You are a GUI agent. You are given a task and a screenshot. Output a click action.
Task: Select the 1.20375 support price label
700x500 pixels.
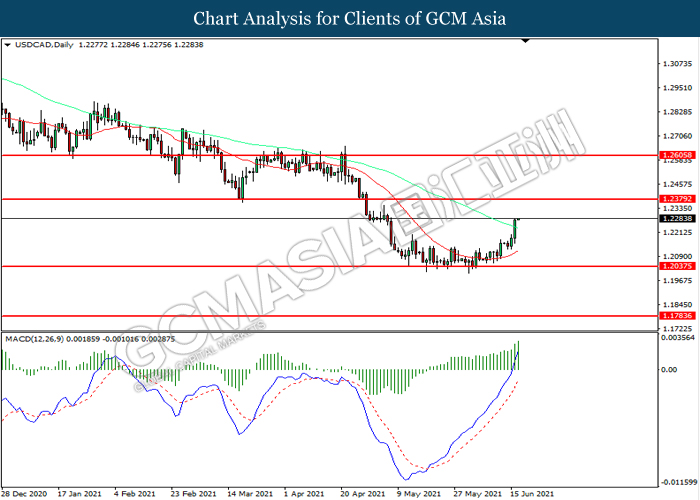(x=677, y=266)
